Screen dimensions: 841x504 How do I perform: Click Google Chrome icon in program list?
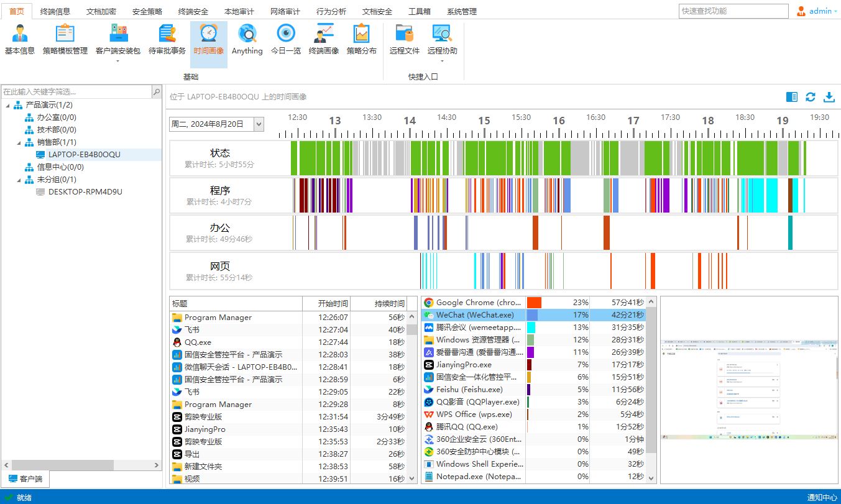point(428,303)
